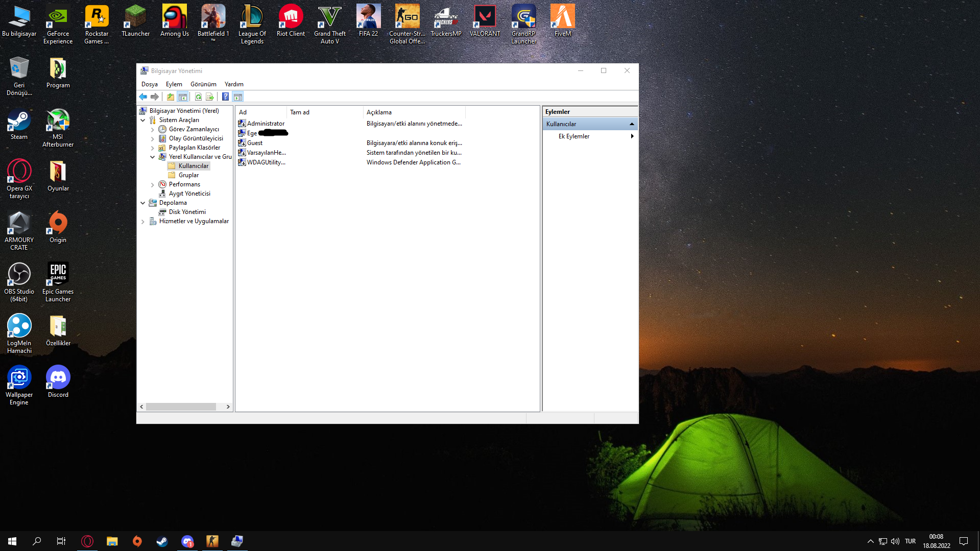Collapse the Sistem Araçları tree node

pos(143,121)
